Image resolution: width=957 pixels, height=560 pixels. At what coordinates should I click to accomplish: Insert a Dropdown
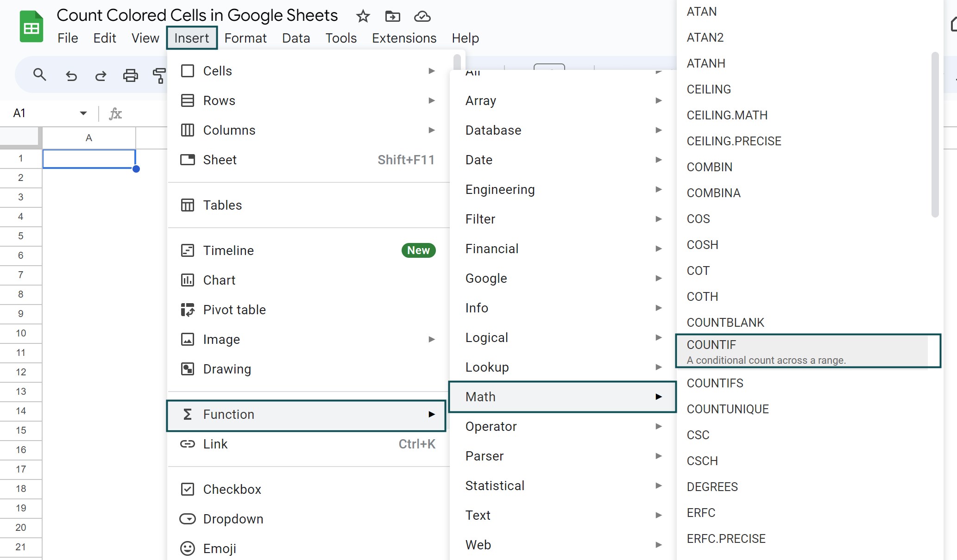pos(308,519)
